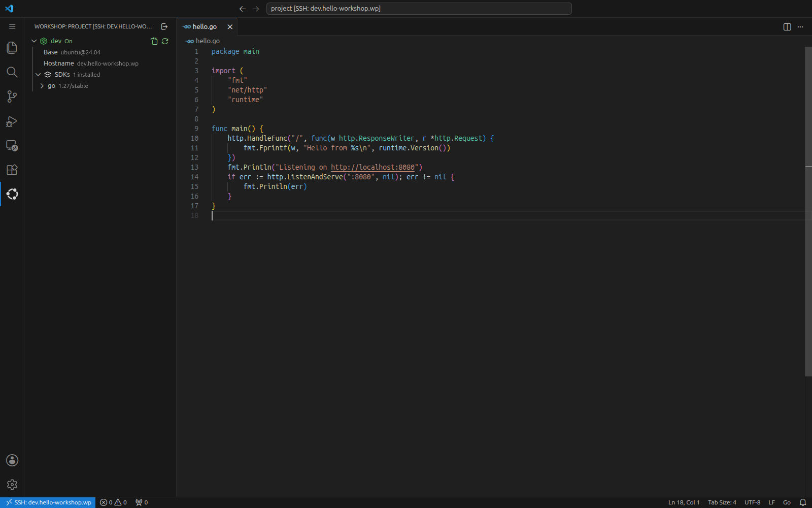
Task: Select the Hostname dev.hello-workshop.wp row
Action: click(x=100, y=63)
